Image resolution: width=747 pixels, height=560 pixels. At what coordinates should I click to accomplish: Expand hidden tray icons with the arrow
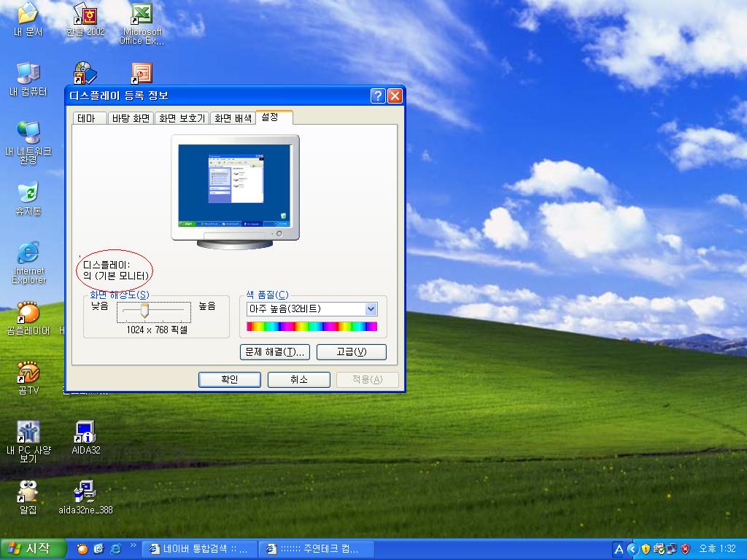coord(632,549)
